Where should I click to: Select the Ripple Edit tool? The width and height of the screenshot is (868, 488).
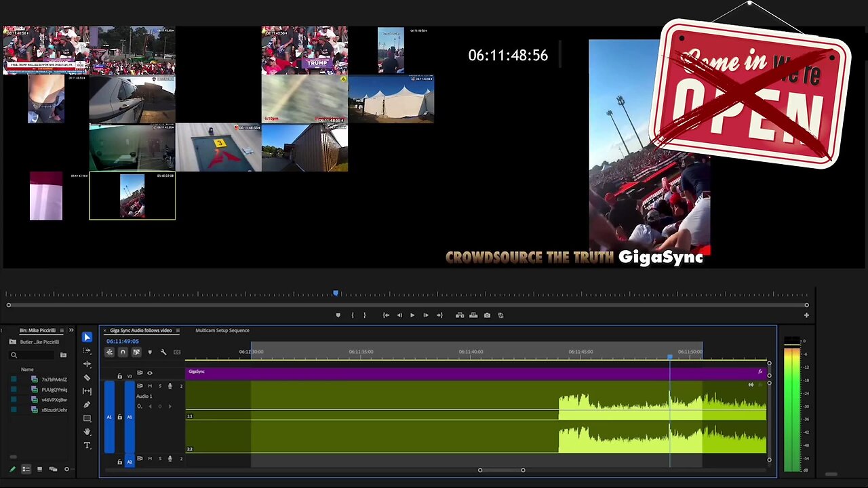(87, 364)
